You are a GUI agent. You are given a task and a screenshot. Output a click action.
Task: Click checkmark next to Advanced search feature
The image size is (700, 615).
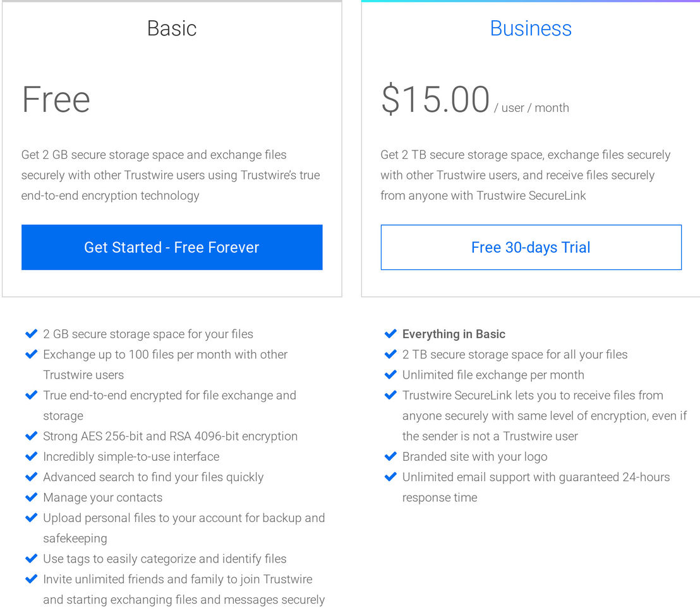31,477
